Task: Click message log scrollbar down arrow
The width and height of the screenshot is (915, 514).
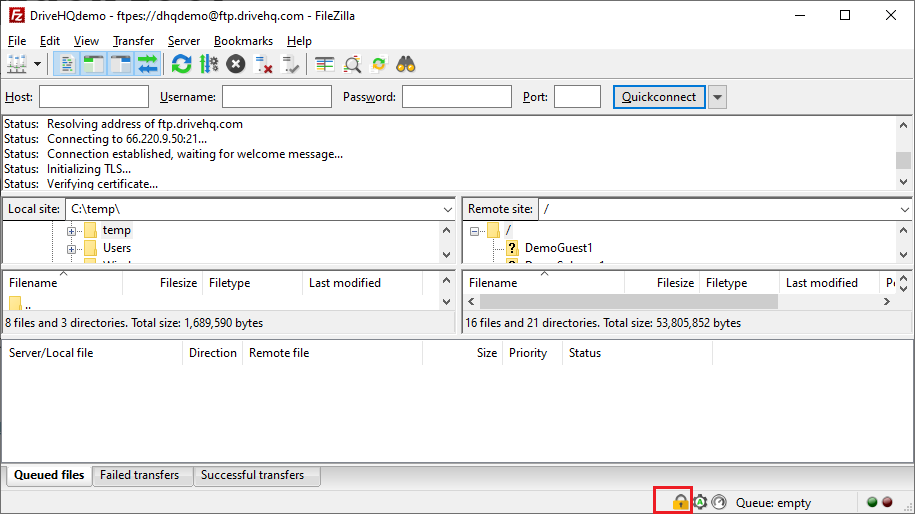Action: point(903,182)
